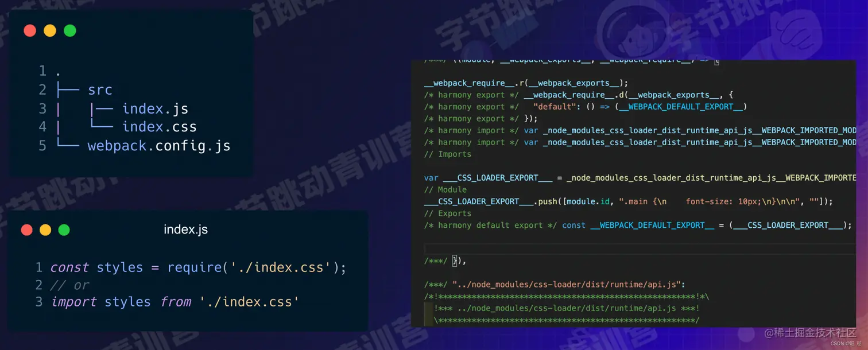Click the yellow dot in the file tree window
Image resolution: width=868 pixels, height=350 pixels.
50,30
